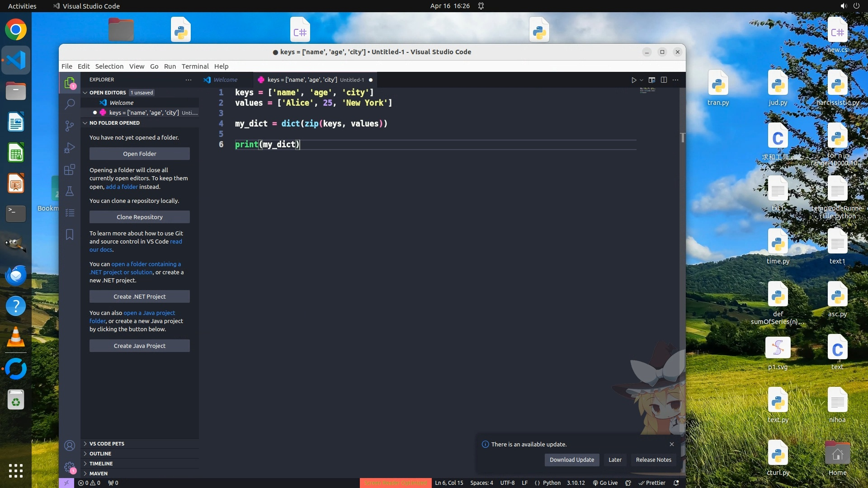Open the Source Control view
Screen dimensions: 868x488
click(70, 126)
